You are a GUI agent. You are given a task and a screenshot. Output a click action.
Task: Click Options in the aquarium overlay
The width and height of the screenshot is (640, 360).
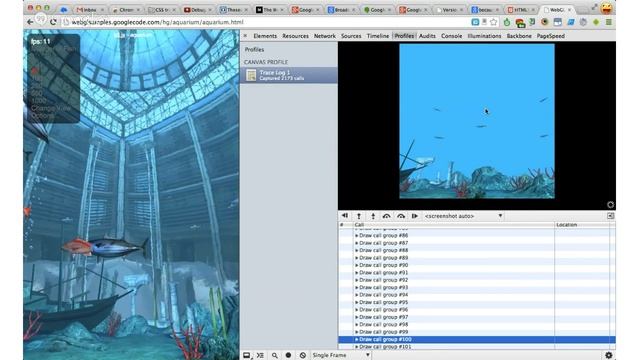[42, 116]
